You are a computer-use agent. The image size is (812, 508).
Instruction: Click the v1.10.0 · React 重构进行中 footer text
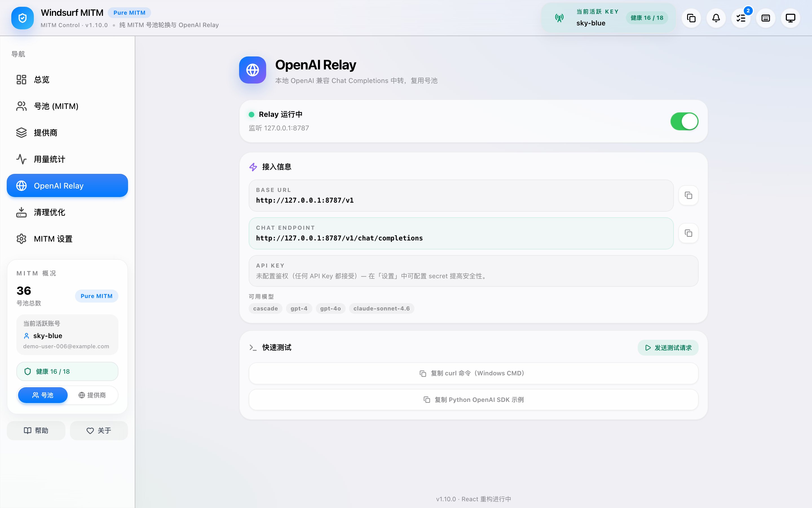(473, 499)
